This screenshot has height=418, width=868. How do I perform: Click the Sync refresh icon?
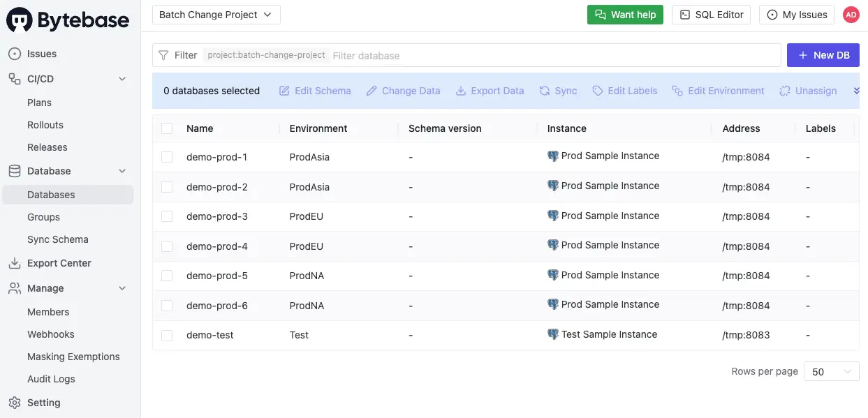pyautogui.click(x=545, y=91)
